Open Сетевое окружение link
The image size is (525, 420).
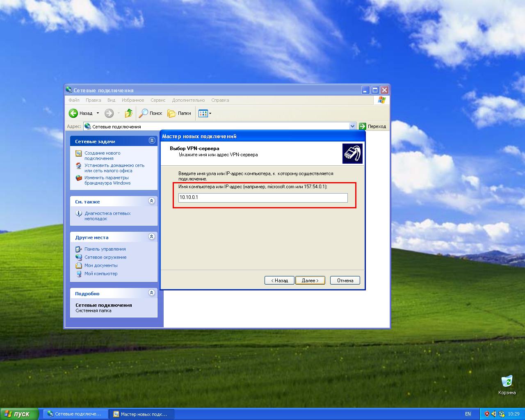105,257
